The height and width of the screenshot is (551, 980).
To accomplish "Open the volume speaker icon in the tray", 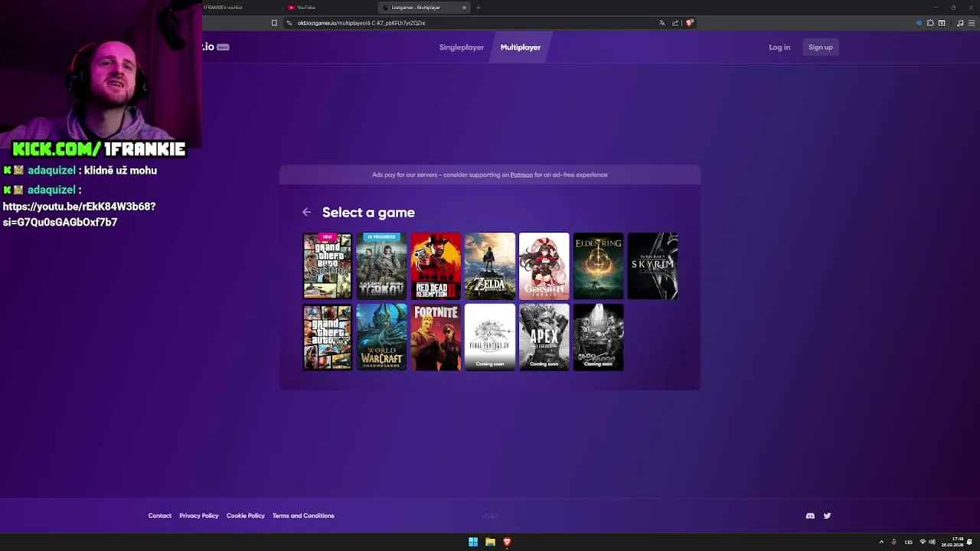I will coord(932,542).
